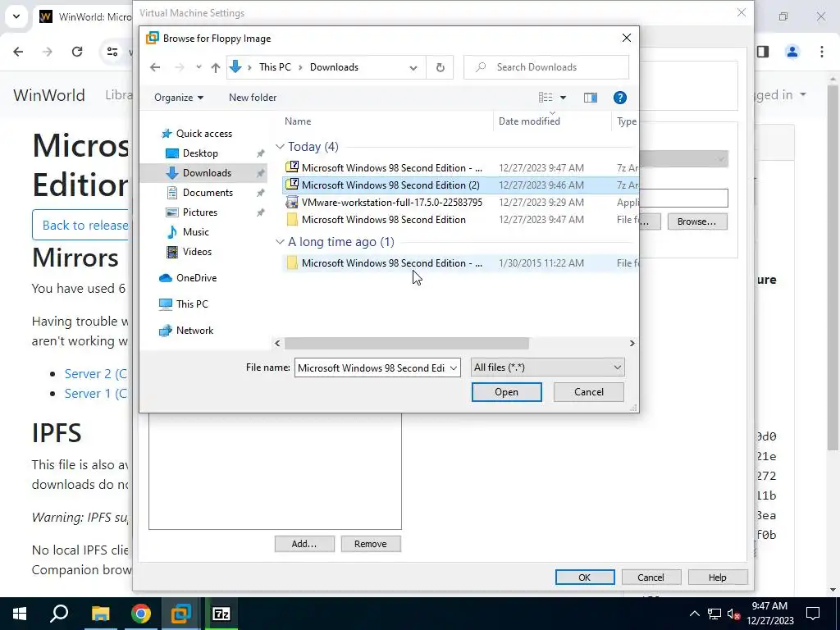Collapse the A long time ago group

coord(280,242)
